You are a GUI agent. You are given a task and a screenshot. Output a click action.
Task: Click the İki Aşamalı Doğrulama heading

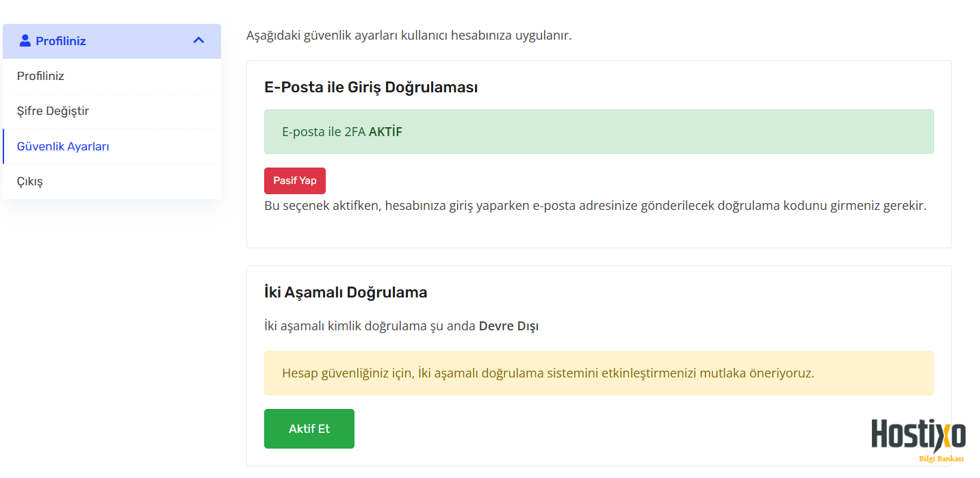click(346, 293)
